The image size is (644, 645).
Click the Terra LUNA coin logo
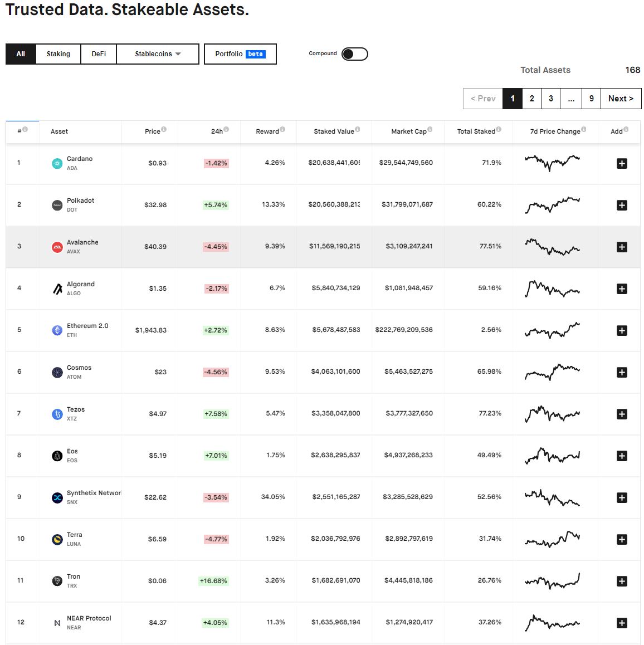57,539
